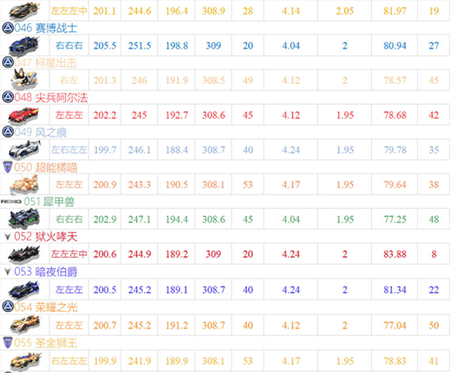Image resolution: width=450 pixels, height=373 pixels.
Task: Select the 200.5 value cell
Action: coord(105,289)
